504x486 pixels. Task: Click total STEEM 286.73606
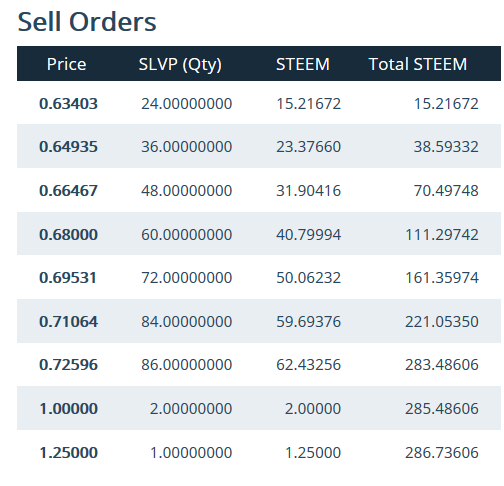[442, 453]
